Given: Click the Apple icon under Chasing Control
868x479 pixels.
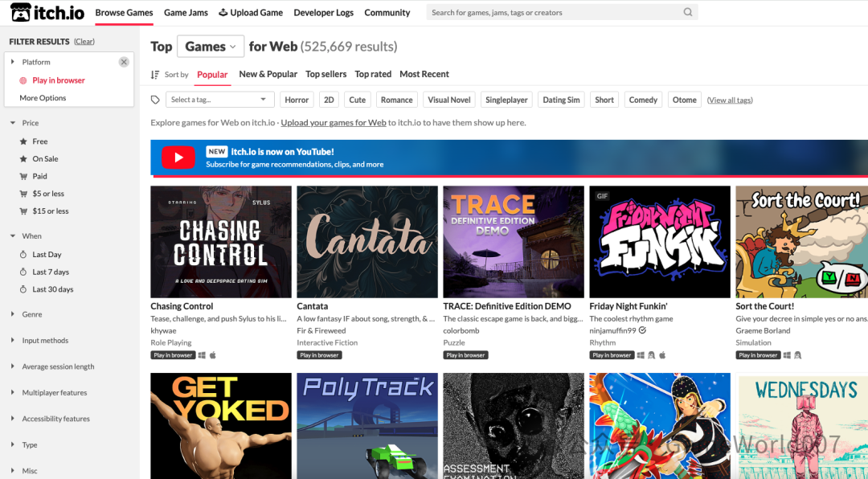Looking at the screenshot, I should 212,355.
